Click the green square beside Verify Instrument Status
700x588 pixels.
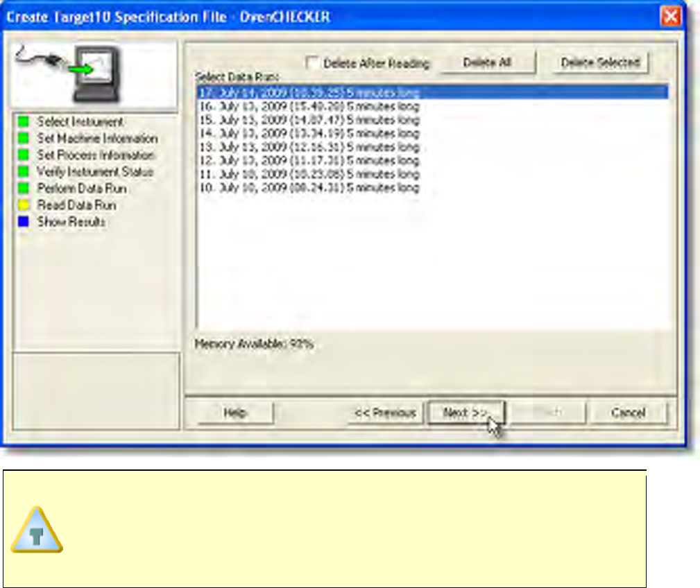pos(23,171)
